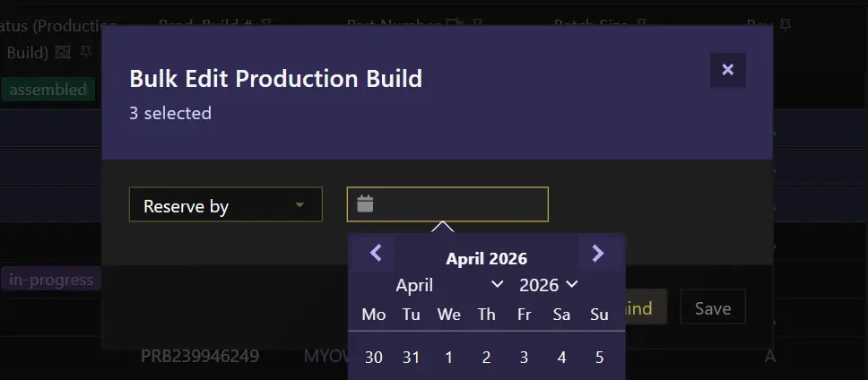The height and width of the screenshot is (380, 868).
Task: Select April 1 in the calendar
Action: click(449, 358)
